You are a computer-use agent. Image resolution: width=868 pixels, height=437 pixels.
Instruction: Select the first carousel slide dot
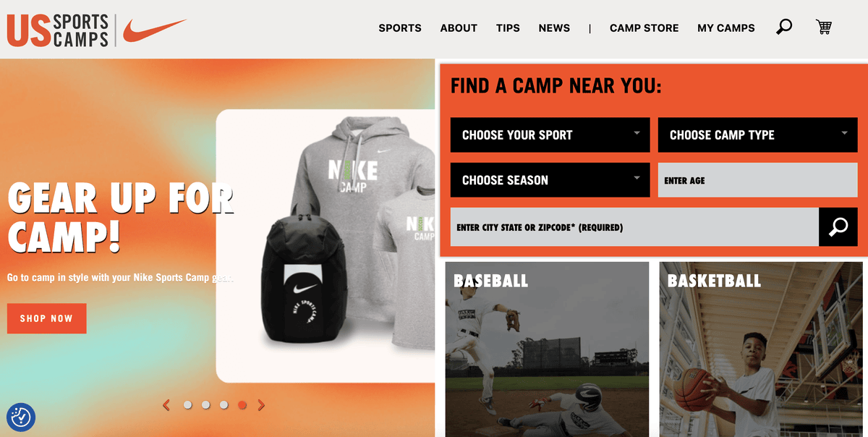[187, 405]
